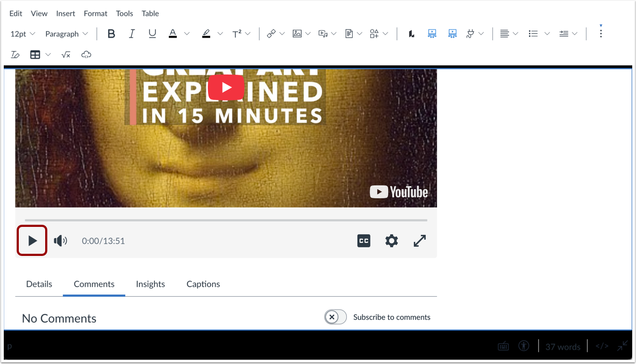Expand the video to fullscreen
The image size is (636, 364).
pos(420,241)
